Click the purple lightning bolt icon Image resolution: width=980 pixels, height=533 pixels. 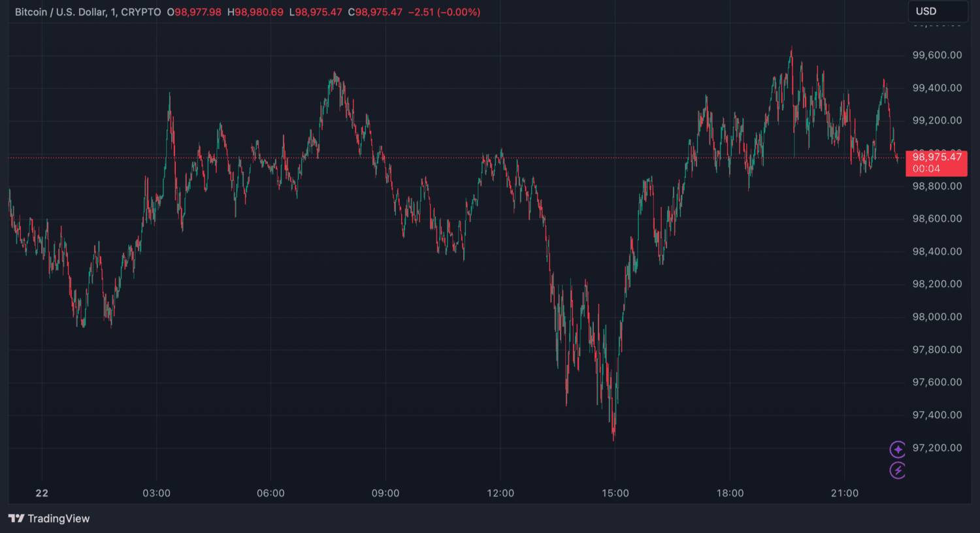coord(898,470)
